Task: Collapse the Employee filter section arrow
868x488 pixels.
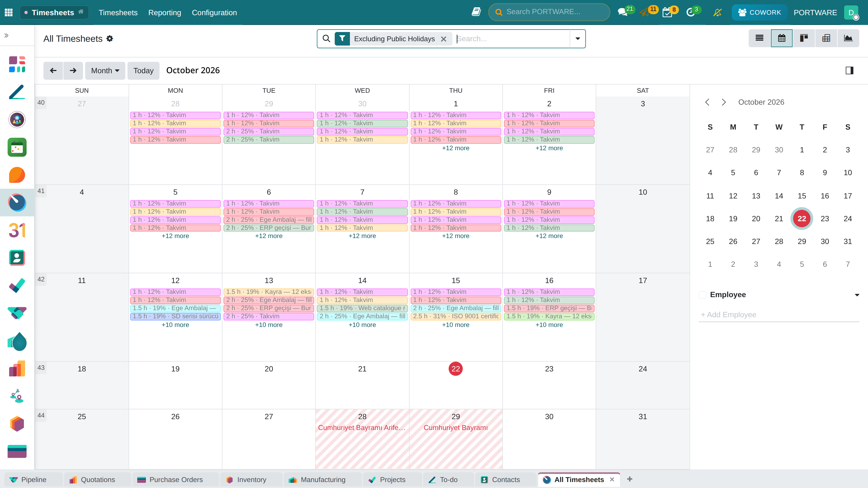Action: [x=857, y=295]
